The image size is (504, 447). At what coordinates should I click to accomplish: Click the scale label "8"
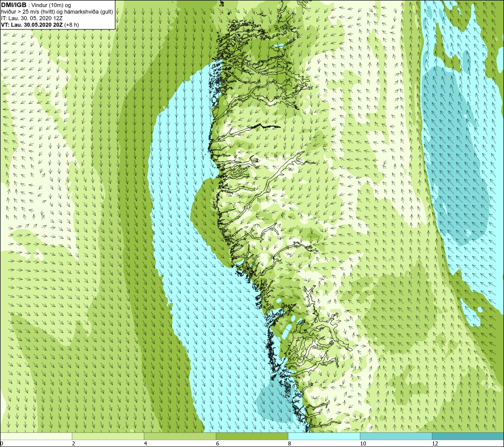[290, 443]
